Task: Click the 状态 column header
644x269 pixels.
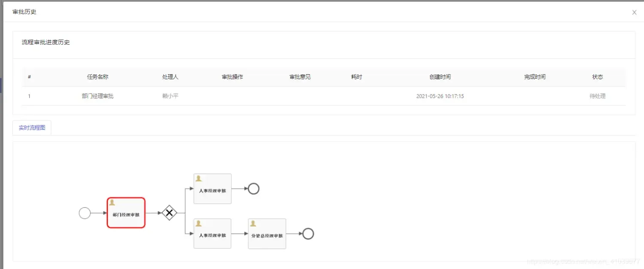Action: click(597, 77)
